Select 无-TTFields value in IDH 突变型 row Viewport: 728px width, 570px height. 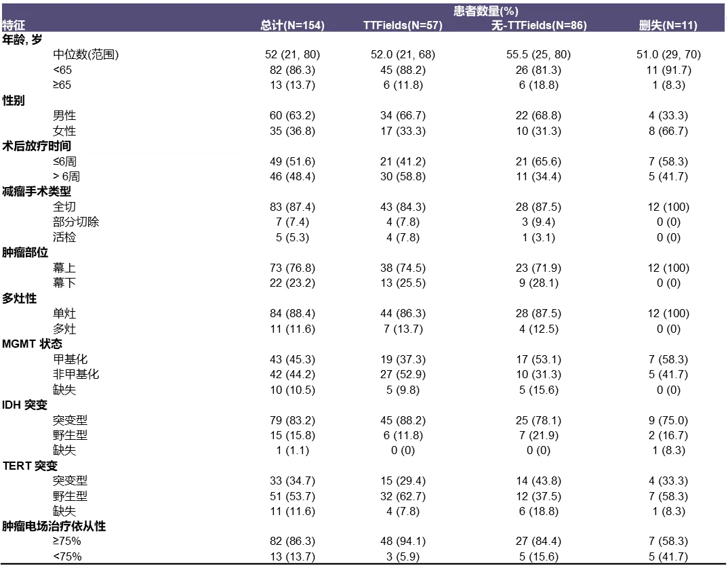538,421
